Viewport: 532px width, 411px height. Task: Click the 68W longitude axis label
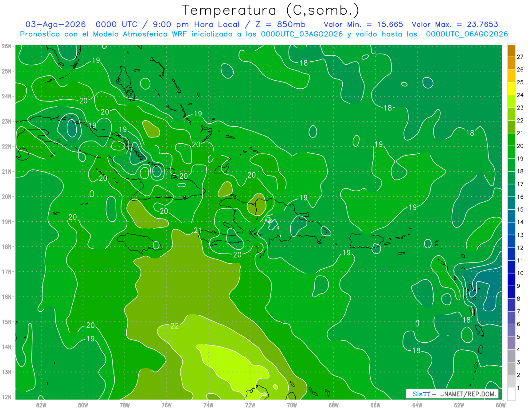[x=334, y=405]
